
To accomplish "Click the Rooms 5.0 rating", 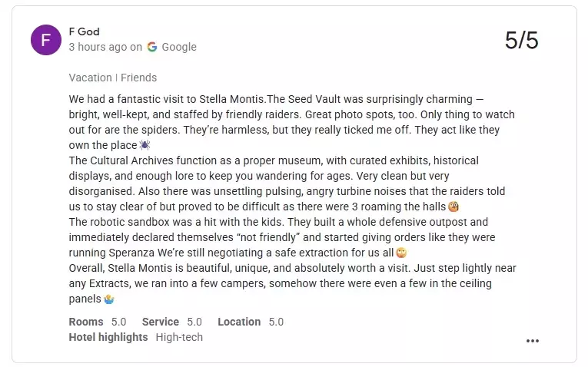I will (97, 322).
